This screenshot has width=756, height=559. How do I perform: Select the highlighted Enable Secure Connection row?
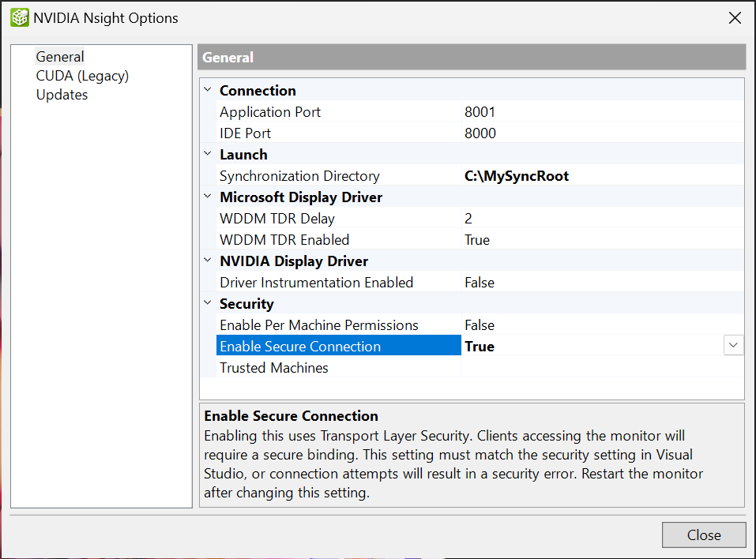[338, 346]
